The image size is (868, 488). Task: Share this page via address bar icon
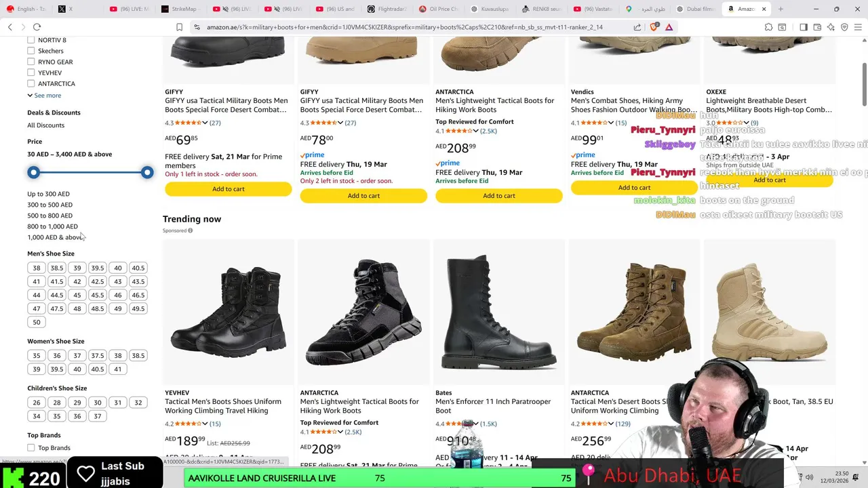[637, 27]
